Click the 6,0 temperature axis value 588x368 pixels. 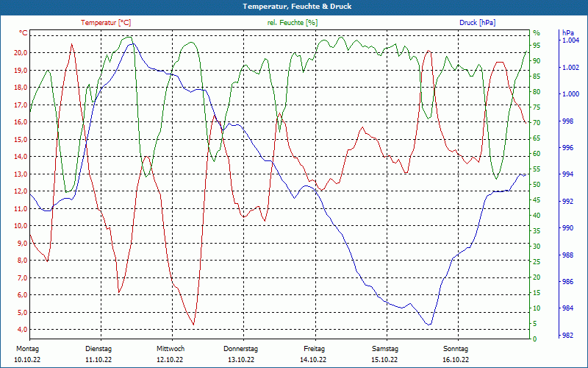22,295
